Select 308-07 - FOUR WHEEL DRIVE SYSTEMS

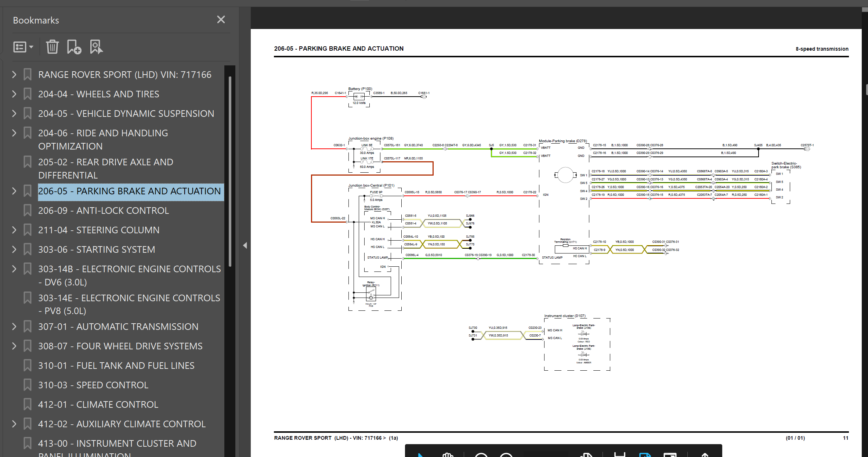pyautogui.click(x=120, y=346)
